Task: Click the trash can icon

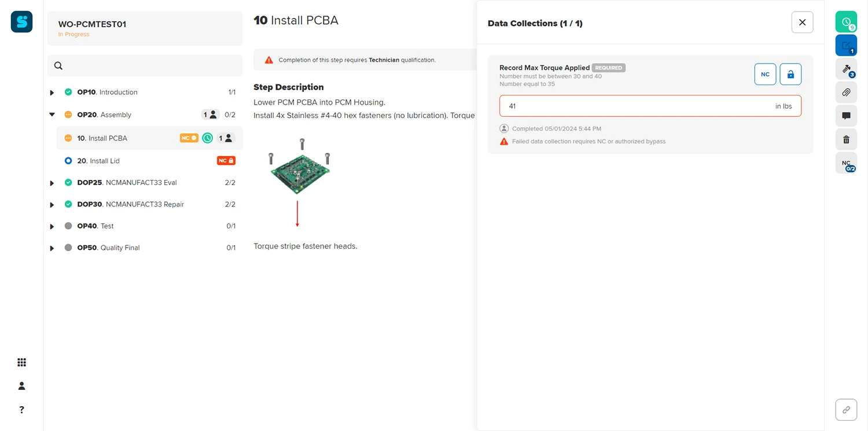Action: tap(845, 139)
